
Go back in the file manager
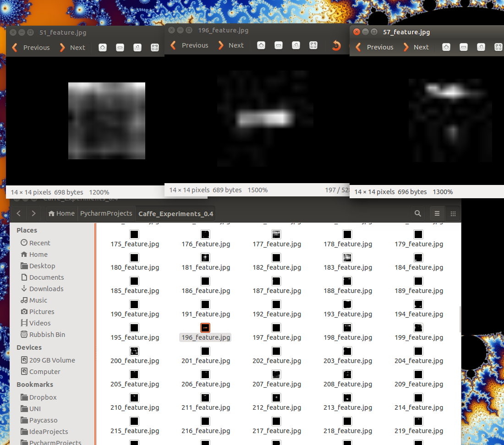point(19,213)
